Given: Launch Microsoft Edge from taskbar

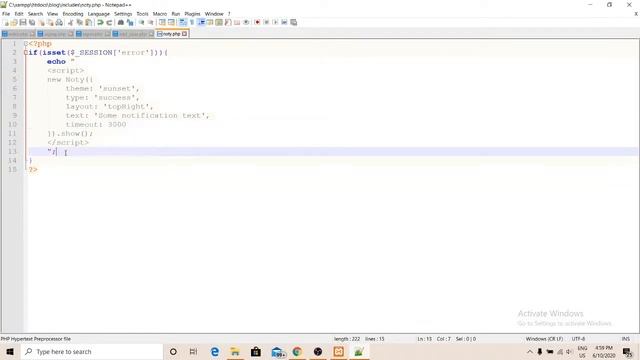Looking at the screenshot, I should [215, 351].
